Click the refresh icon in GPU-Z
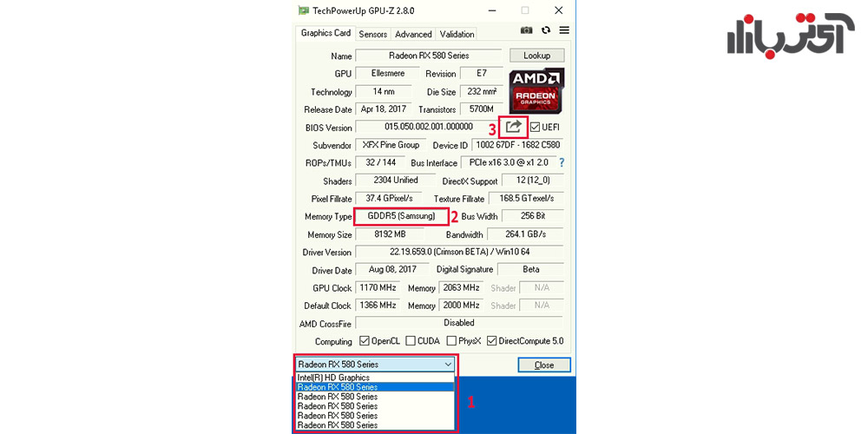 546,30
